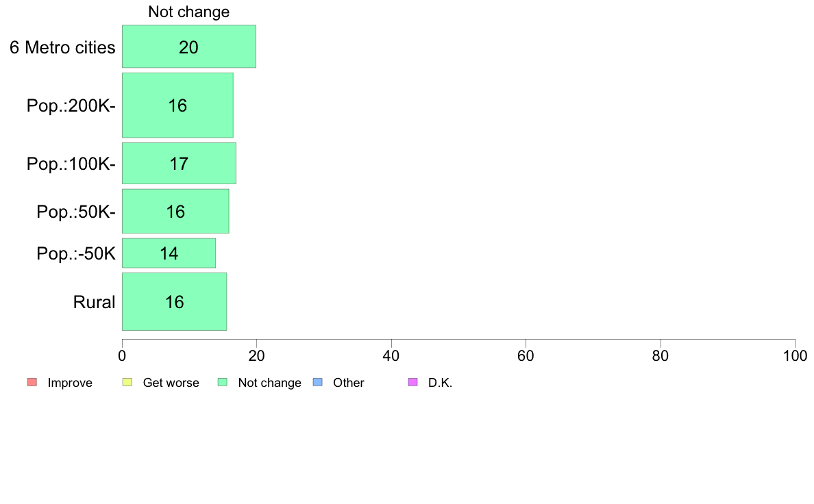Click the Not change column header
This screenshot has width=814, height=504.
point(189,12)
